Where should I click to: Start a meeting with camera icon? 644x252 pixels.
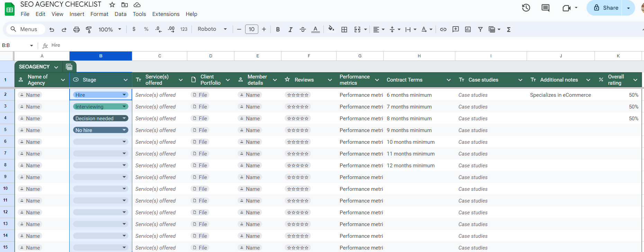pyautogui.click(x=566, y=8)
